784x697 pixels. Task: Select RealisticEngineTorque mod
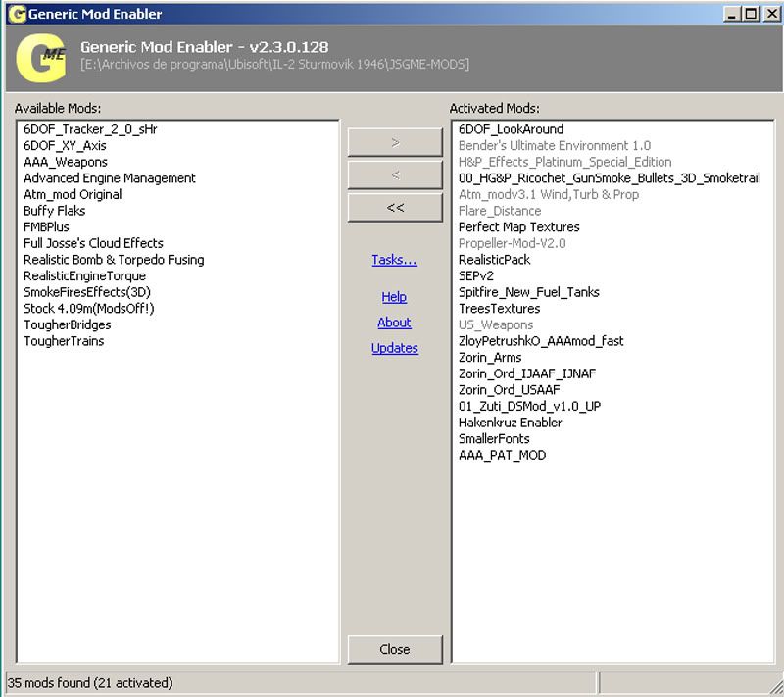click(x=85, y=276)
